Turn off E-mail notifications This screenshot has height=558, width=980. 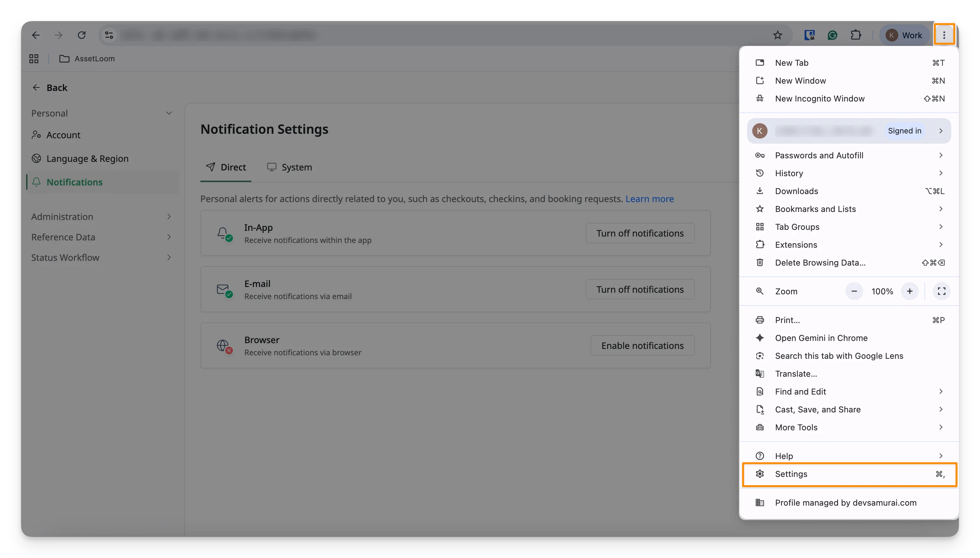click(x=640, y=289)
